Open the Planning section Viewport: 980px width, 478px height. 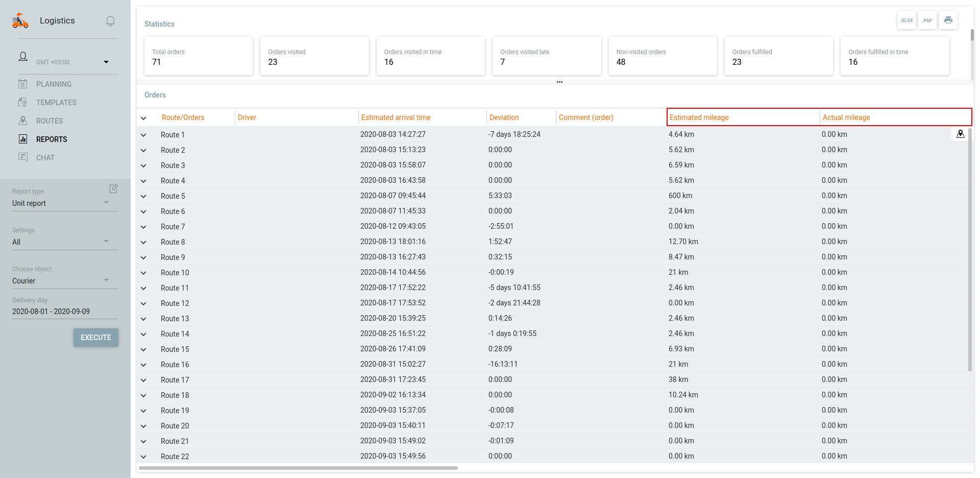[54, 84]
